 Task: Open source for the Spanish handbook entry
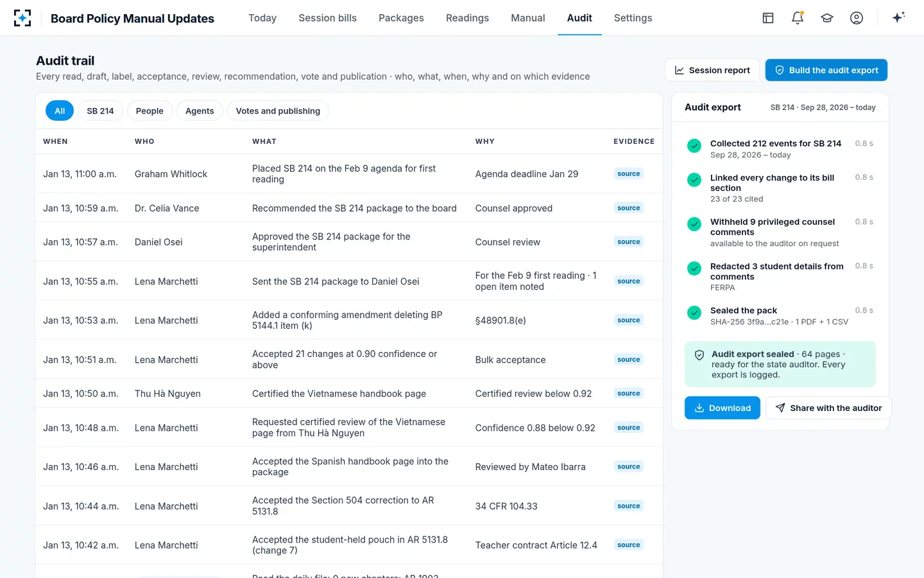coord(629,467)
